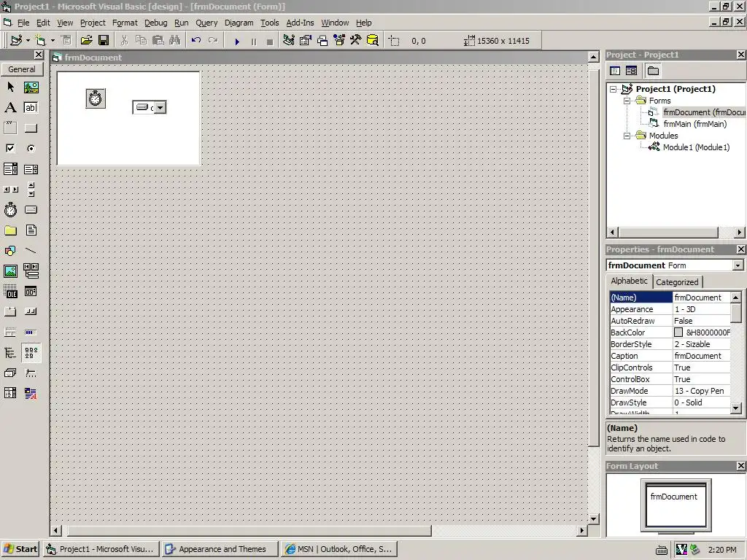Open dropdown arrow beside Add Form icon
Screen dimensions: 747x560
(53, 41)
